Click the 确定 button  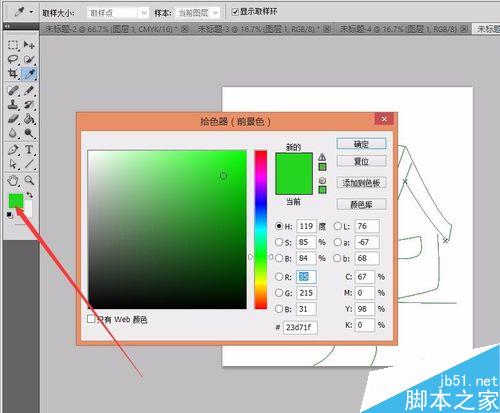362,144
